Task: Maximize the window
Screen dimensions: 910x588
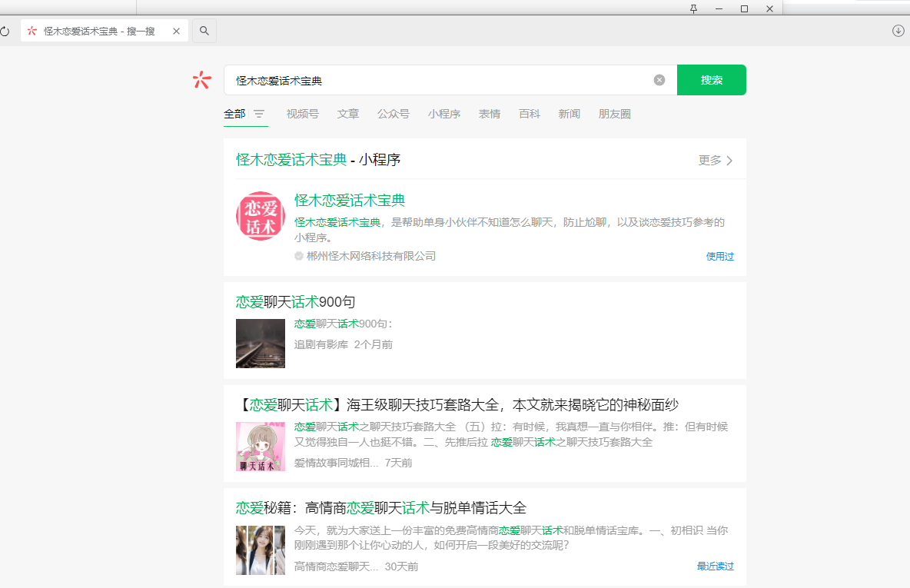Action: 744,8
